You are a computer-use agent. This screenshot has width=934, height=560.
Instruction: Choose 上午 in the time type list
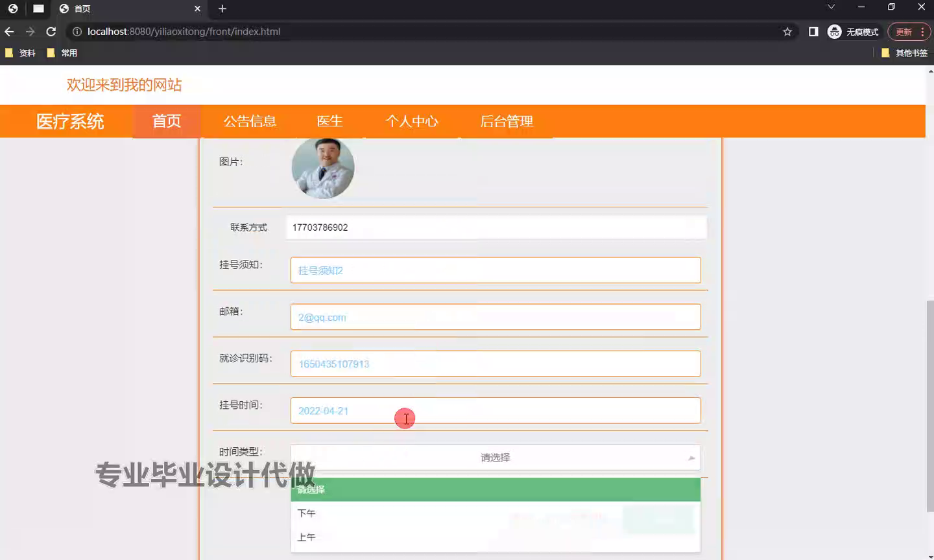pyautogui.click(x=496, y=537)
